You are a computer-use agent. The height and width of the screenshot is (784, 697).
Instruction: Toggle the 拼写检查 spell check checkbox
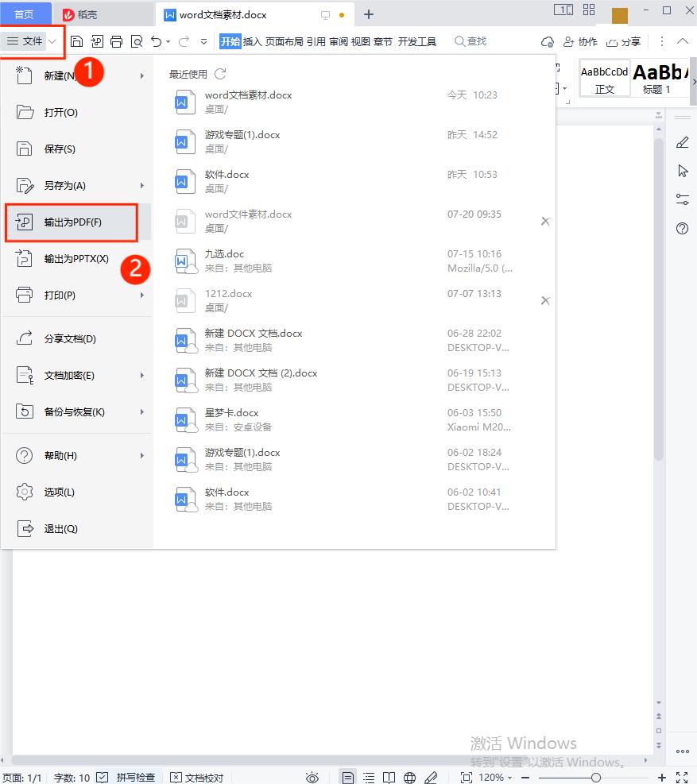pyautogui.click(x=104, y=777)
